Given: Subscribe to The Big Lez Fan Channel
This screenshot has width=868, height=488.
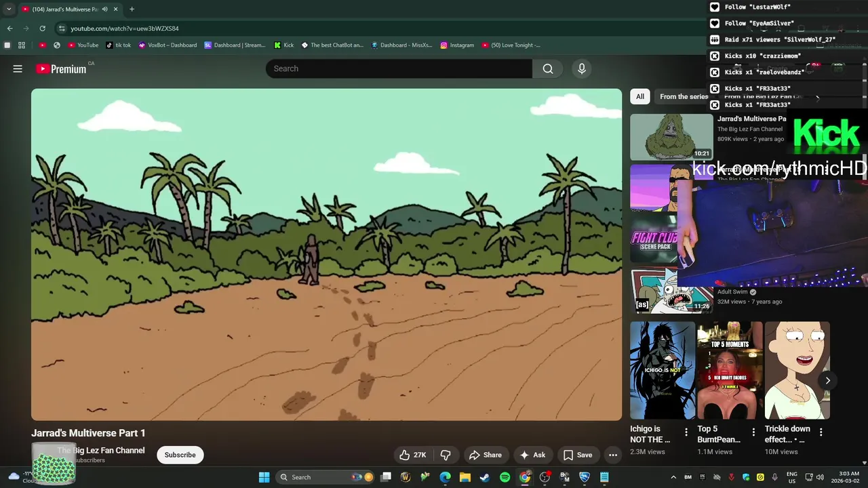Looking at the screenshot, I should pos(180,455).
